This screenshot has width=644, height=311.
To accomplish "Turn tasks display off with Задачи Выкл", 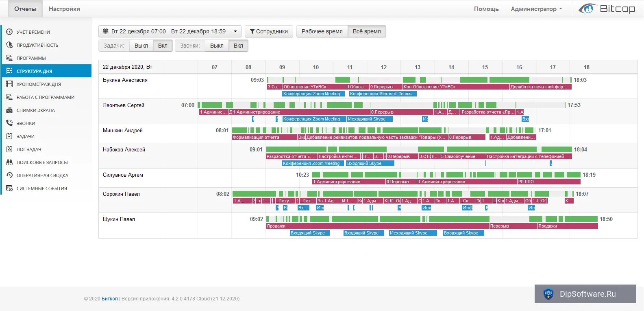I will 141,46.
